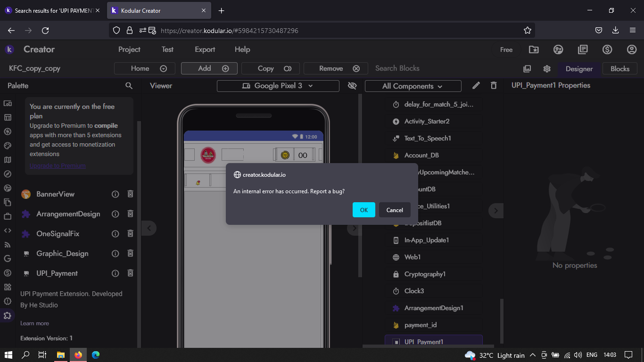Click the delete component trash icon
The width and height of the screenshot is (644, 362).
494,85
